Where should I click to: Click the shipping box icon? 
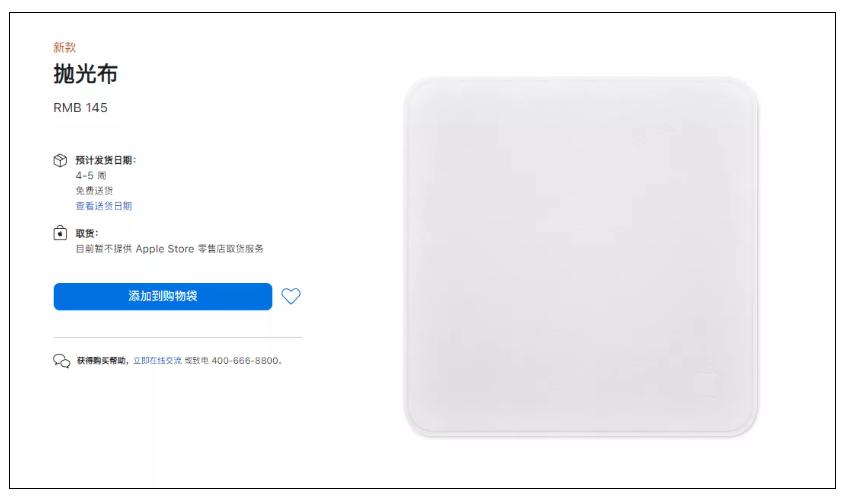(60, 160)
